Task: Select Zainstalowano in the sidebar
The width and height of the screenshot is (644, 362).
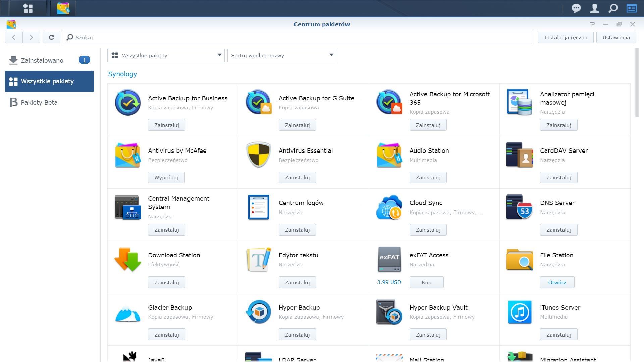Action: pos(49,60)
